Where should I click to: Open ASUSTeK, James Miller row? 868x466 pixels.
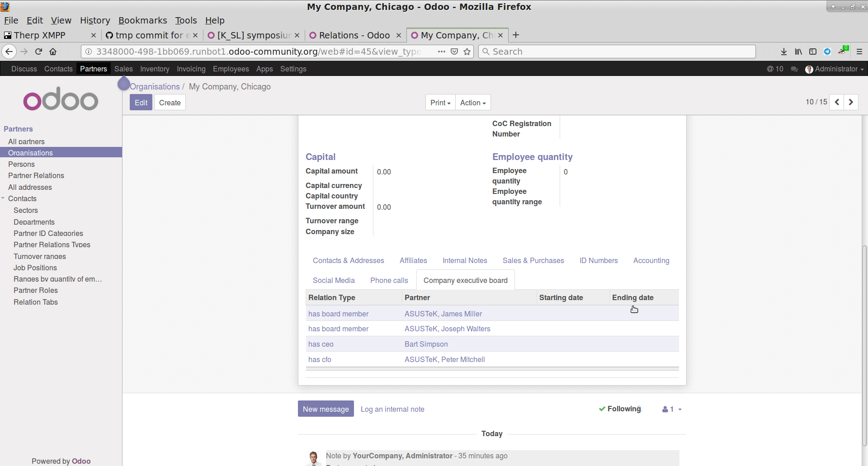click(x=492, y=314)
